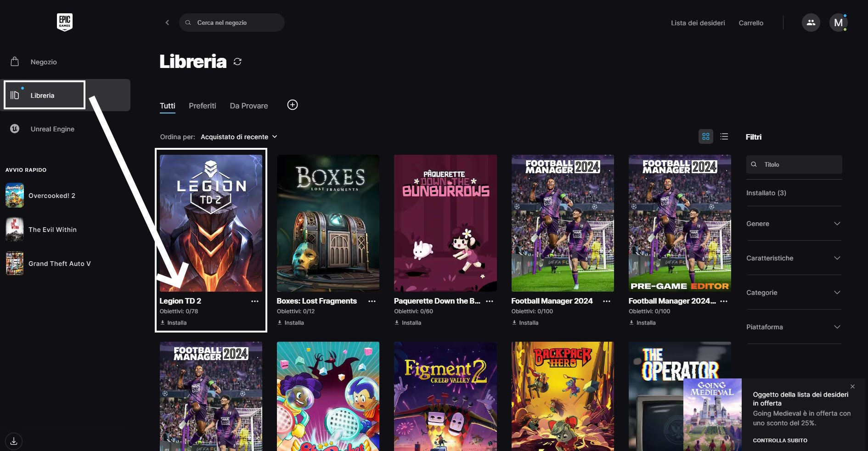Expand the Piattaforma filter

(794, 327)
